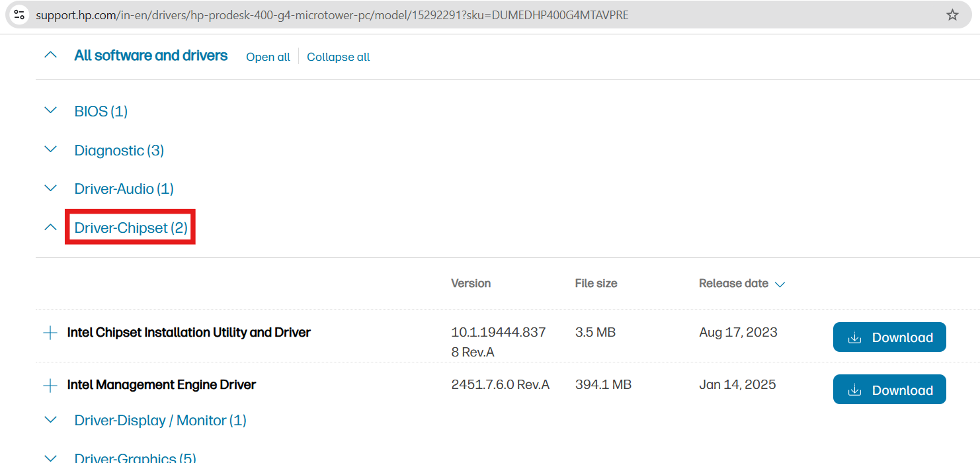
Task: Expand the Diagnostic section
Action: [x=51, y=149]
